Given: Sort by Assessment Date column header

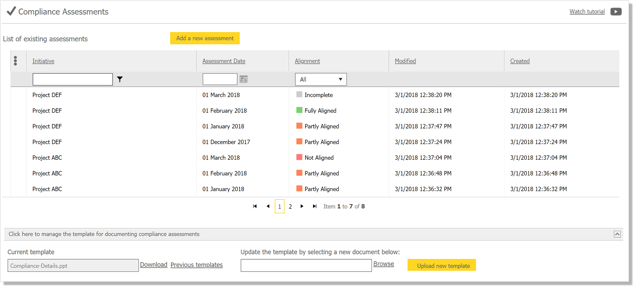Looking at the screenshot, I should click(x=224, y=61).
